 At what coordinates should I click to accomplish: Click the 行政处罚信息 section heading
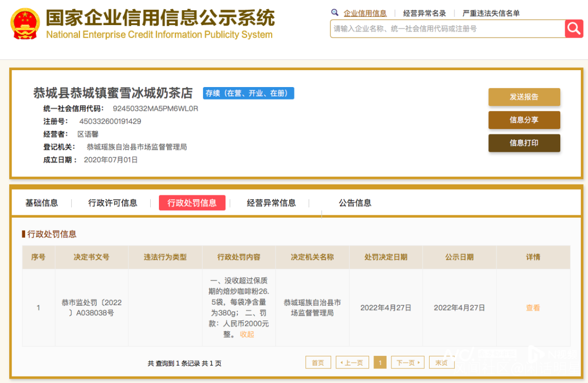pyautogui.click(x=52, y=234)
